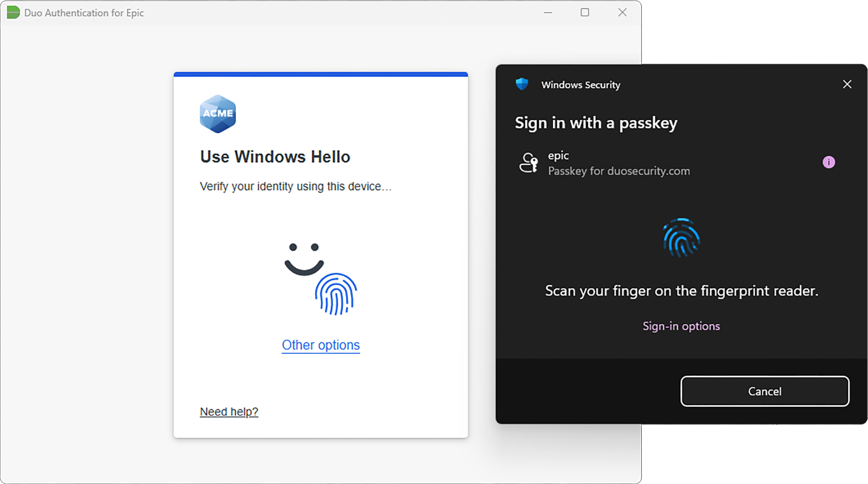Open the Need help link

point(229,411)
